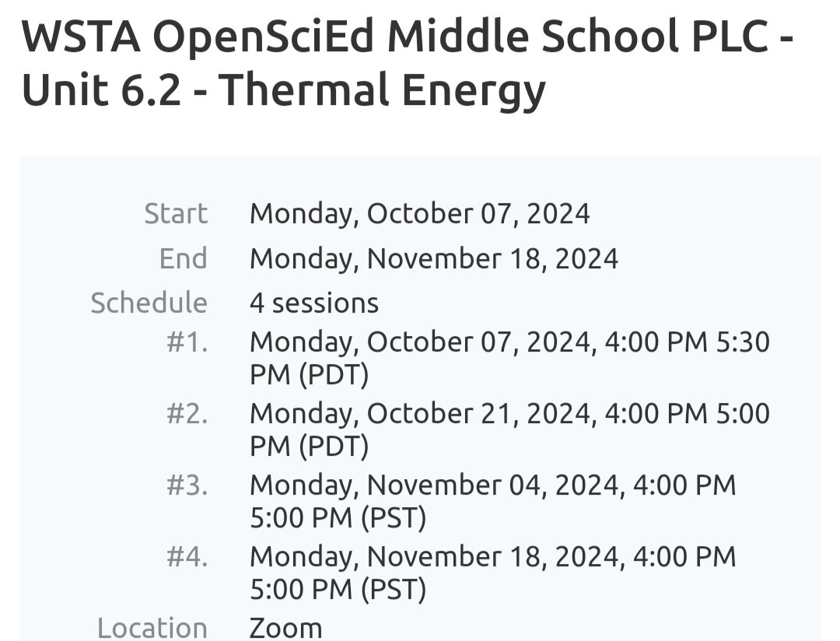Click the 4 sessions text

pos(314,303)
